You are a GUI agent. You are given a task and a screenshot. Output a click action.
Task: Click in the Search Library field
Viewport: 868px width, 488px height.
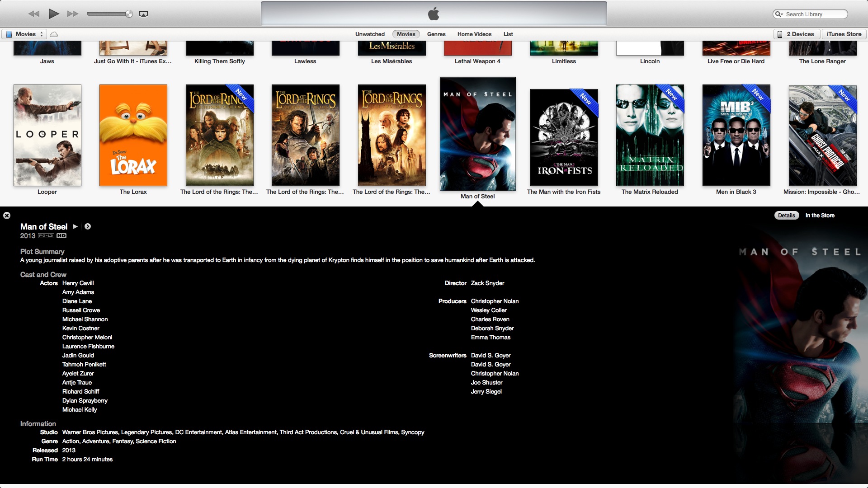pyautogui.click(x=810, y=14)
